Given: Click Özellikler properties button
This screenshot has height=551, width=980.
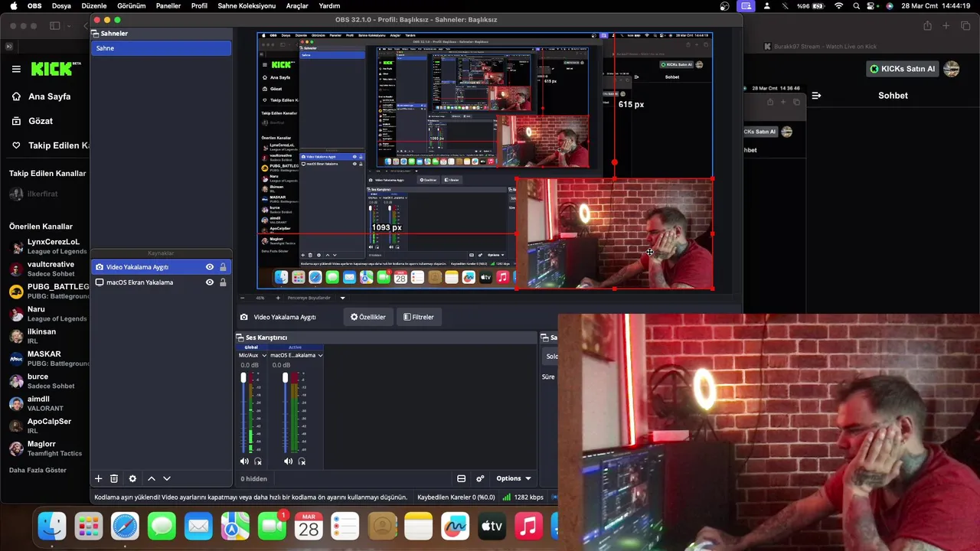Looking at the screenshot, I should pyautogui.click(x=368, y=317).
